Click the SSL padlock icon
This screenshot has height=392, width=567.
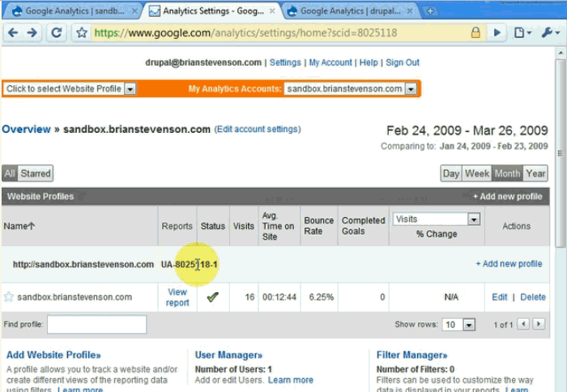[x=475, y=32]
